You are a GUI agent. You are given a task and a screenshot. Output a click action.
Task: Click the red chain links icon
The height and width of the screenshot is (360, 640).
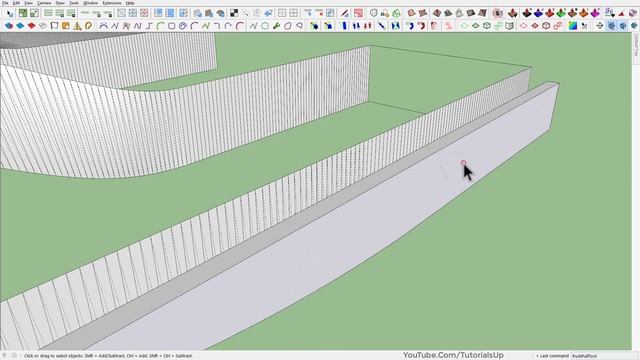558,26
